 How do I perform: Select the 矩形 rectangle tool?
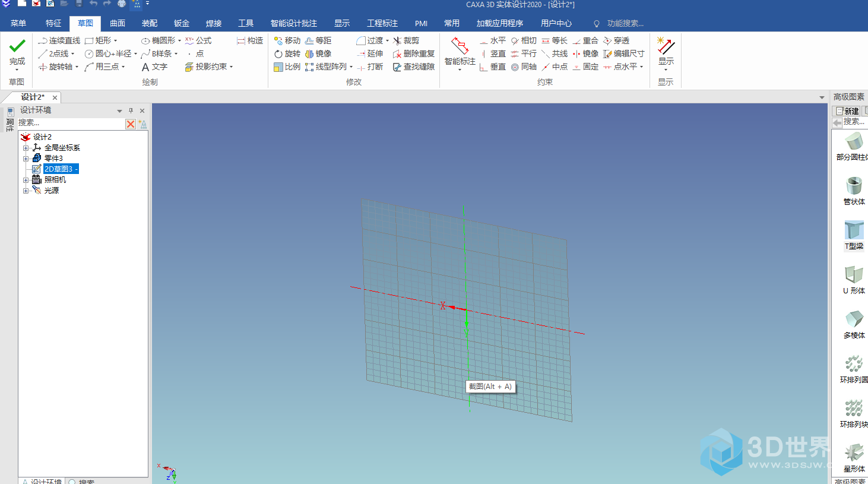(x=98, y=40)
